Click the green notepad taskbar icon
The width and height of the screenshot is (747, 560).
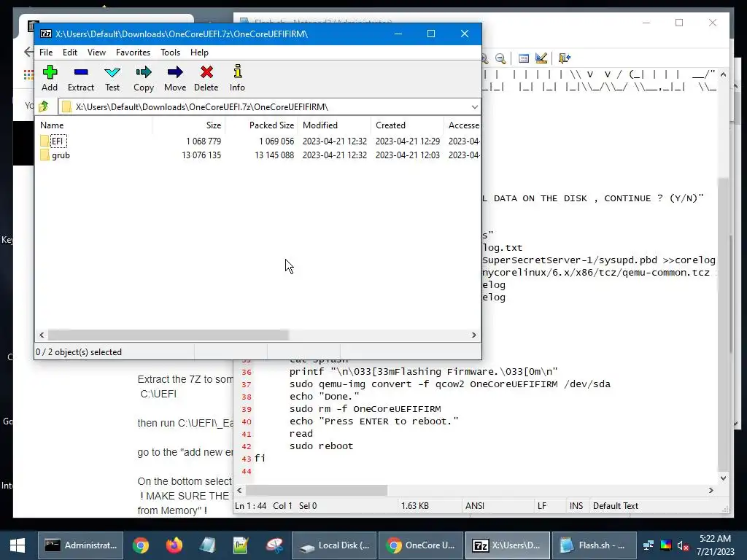(x=241, y=545)
